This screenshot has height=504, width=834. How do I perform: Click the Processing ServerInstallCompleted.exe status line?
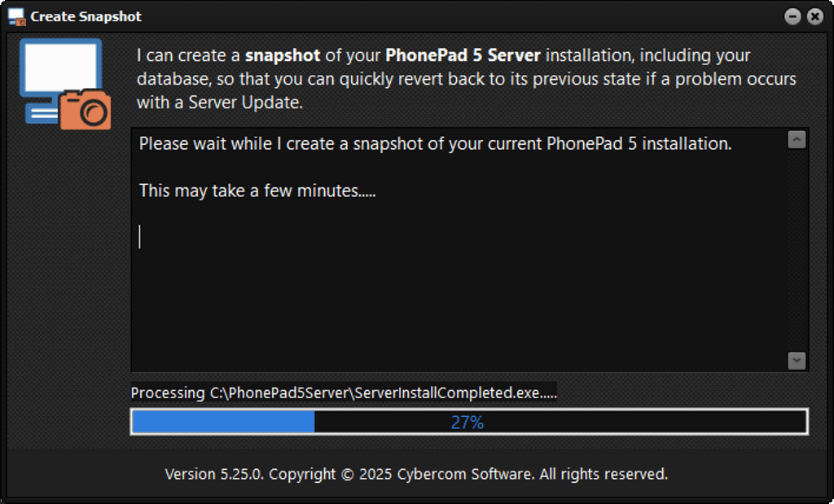[x=344, y=393]
